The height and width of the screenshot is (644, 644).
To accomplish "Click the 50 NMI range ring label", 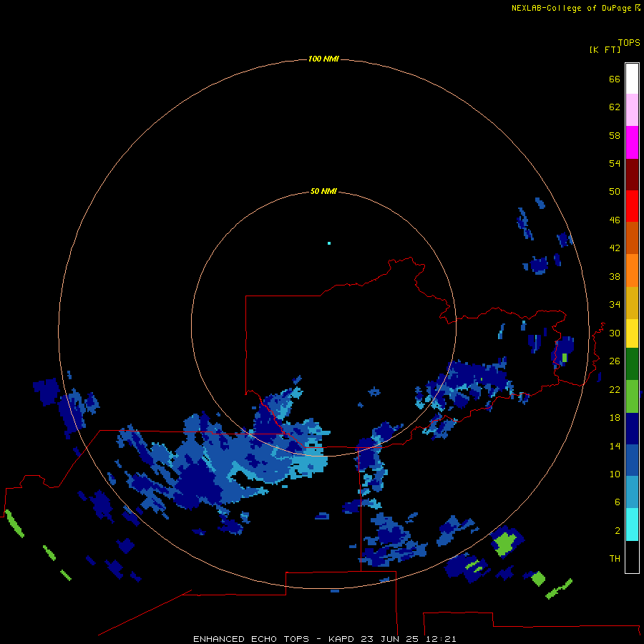I will pyautogui.click(x=323, y=191).
